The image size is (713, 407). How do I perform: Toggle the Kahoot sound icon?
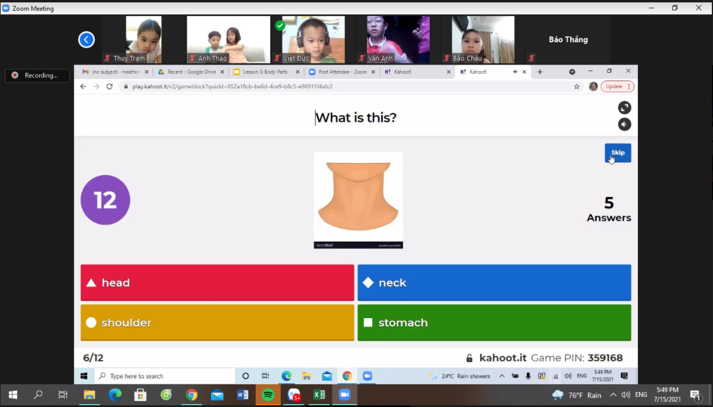(624, 125)
